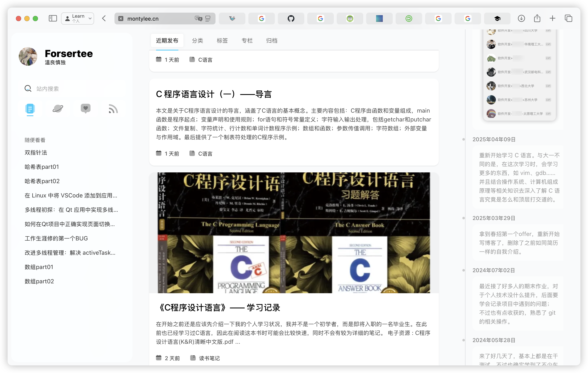Click moment text about 春招第一个offer
Screen dimensions: 588x373
(x=519, y=243)
